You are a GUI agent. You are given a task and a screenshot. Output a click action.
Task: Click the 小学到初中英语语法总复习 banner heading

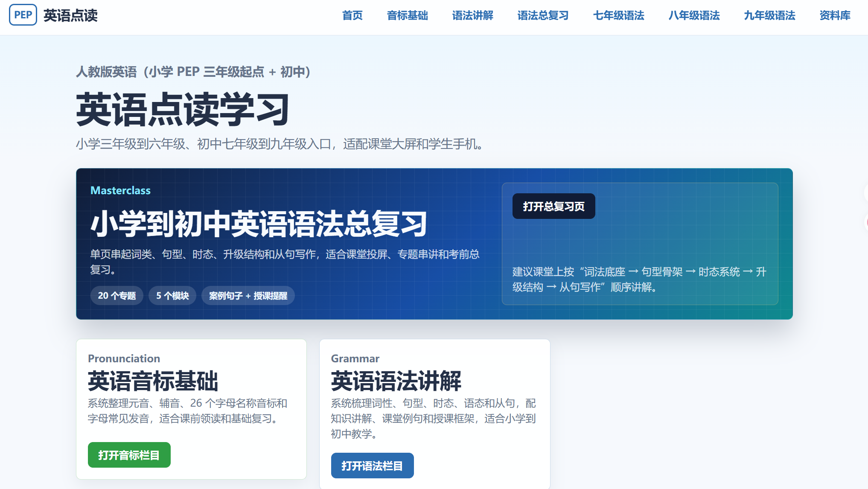[x=259, y=224]
